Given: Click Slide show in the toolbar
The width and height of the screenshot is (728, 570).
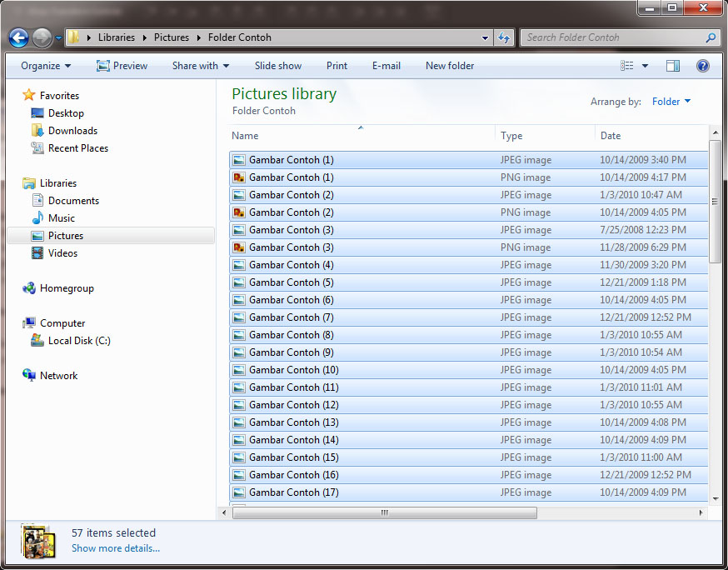Looking at the screenshot, I should tap(278, 66).
